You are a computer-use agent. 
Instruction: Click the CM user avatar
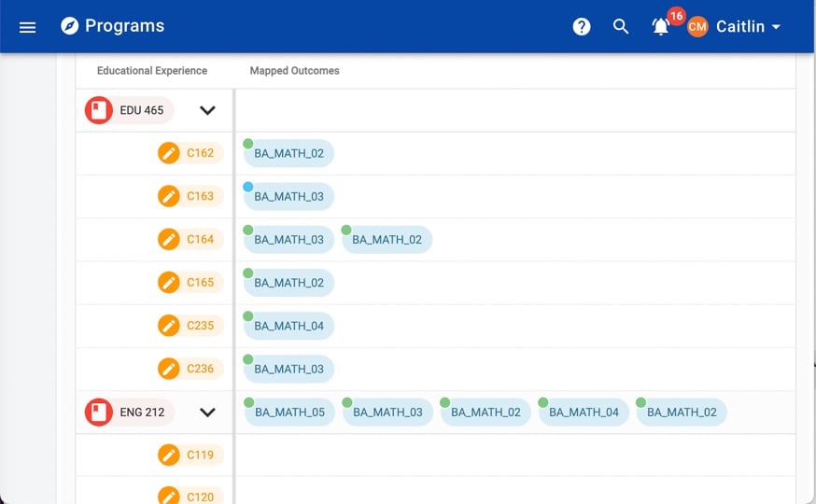[697, 27]
